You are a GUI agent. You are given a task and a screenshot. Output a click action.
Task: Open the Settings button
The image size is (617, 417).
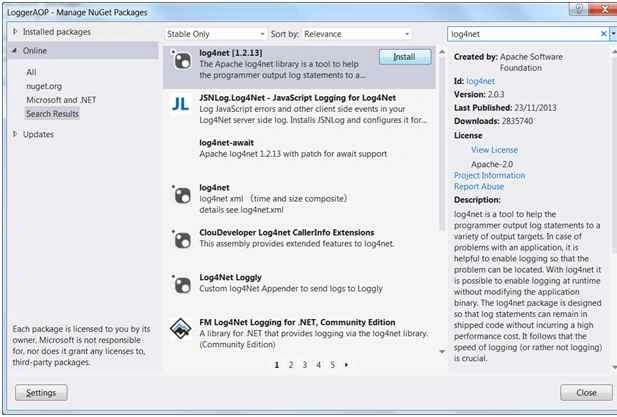click(x=41, y=393)
